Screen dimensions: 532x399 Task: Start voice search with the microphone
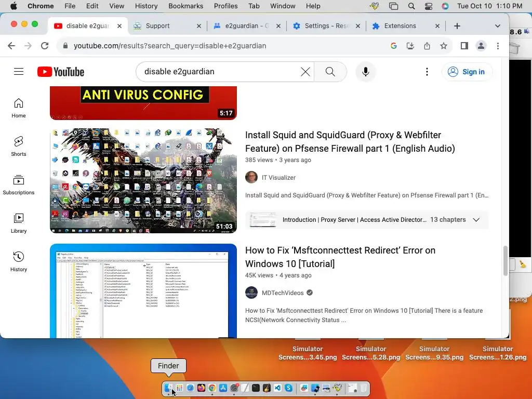[x=365, y=72]
